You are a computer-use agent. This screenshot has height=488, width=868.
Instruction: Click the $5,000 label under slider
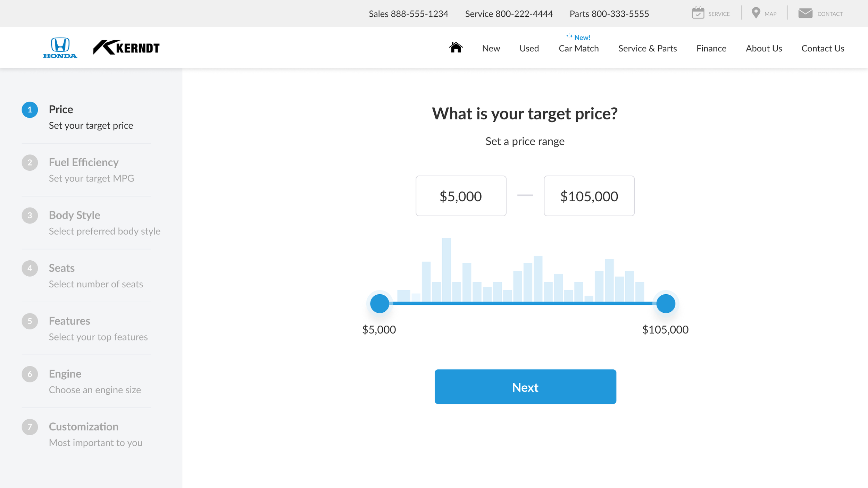[379, 330]
